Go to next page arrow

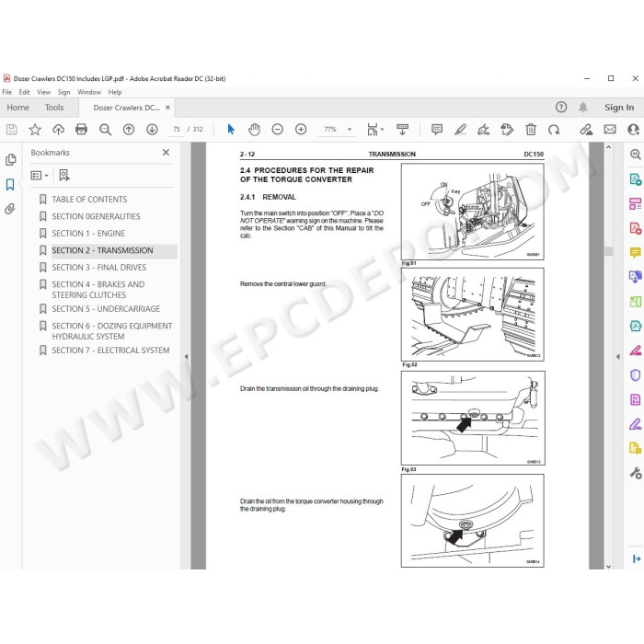[x=152, y=130]
